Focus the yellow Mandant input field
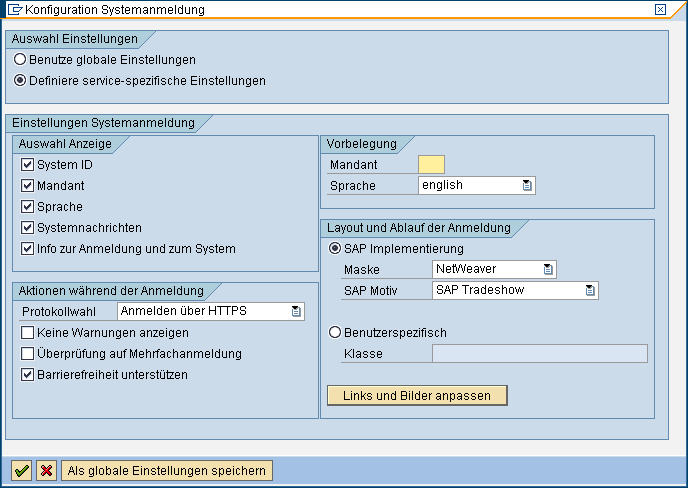688x488 pixels. point(431,165)
